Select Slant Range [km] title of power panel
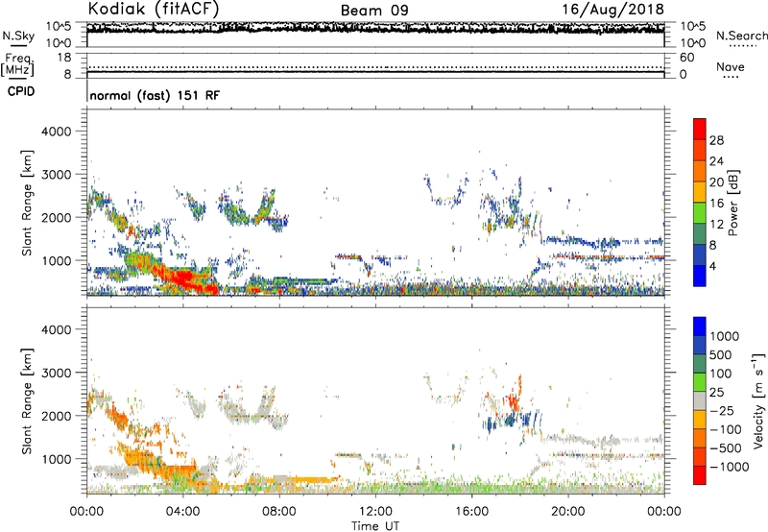The height and width of the screenshot is (532, 768). [x=27, y=203]
